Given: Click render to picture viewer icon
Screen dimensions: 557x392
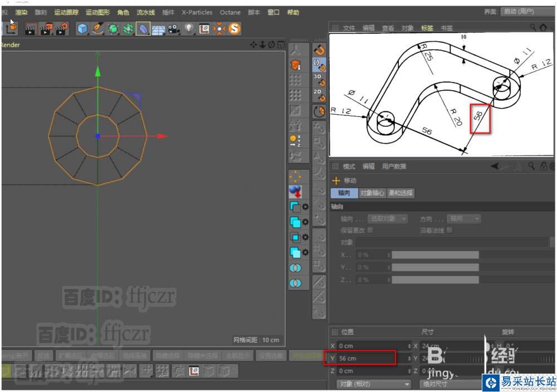Looking at the screenshot, I should coord(46,29).
